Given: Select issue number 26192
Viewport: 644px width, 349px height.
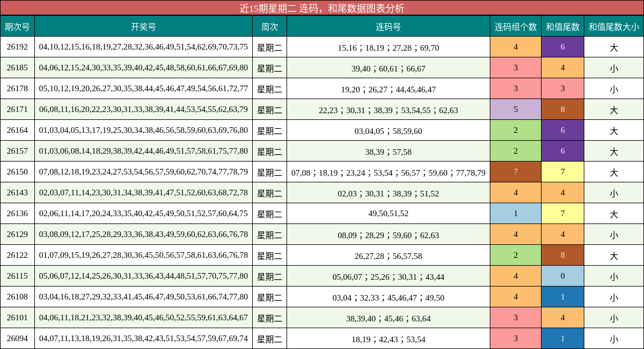Looking at the screenshot, I should coord(17,47).
